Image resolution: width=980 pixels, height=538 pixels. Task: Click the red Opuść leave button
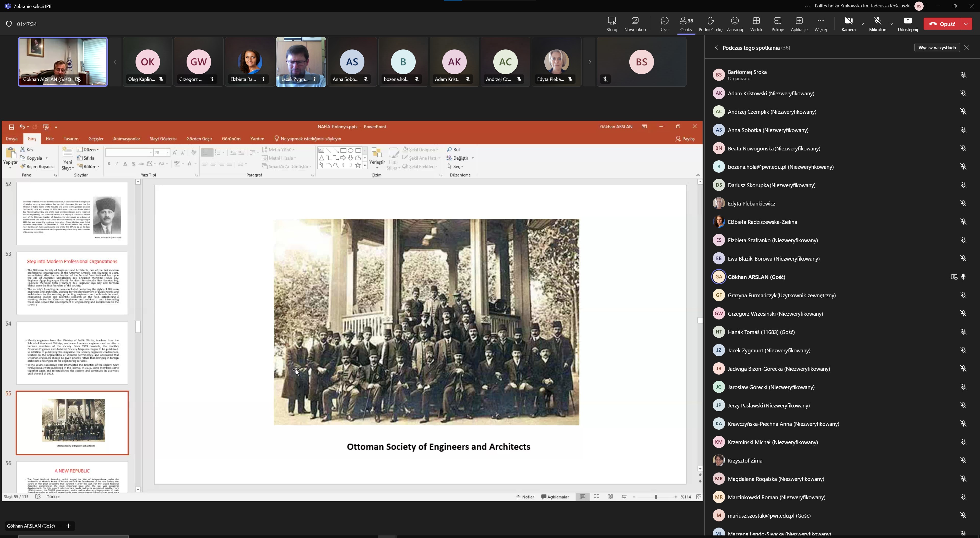coord(942,24)
